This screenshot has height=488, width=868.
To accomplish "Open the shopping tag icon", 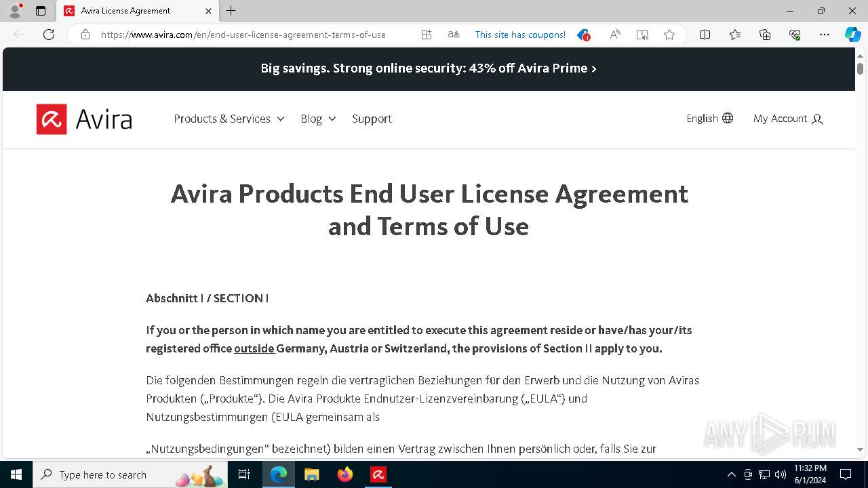I will (x=583, y=35).
